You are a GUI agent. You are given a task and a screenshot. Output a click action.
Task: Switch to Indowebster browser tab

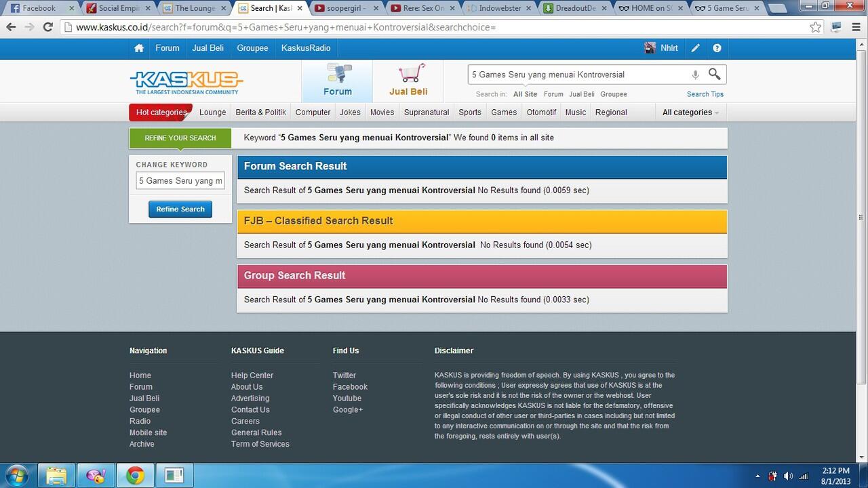click(498, 8)
